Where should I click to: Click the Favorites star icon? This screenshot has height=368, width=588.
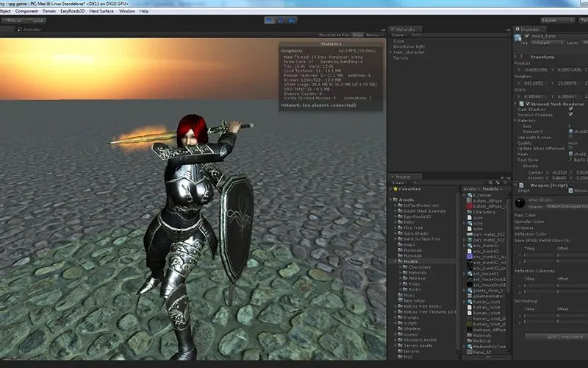pos(395,189)
